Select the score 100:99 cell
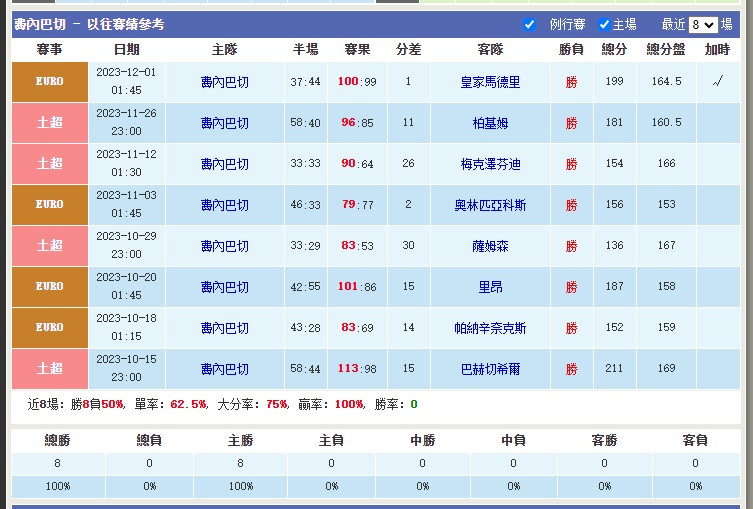 point(357,82)
